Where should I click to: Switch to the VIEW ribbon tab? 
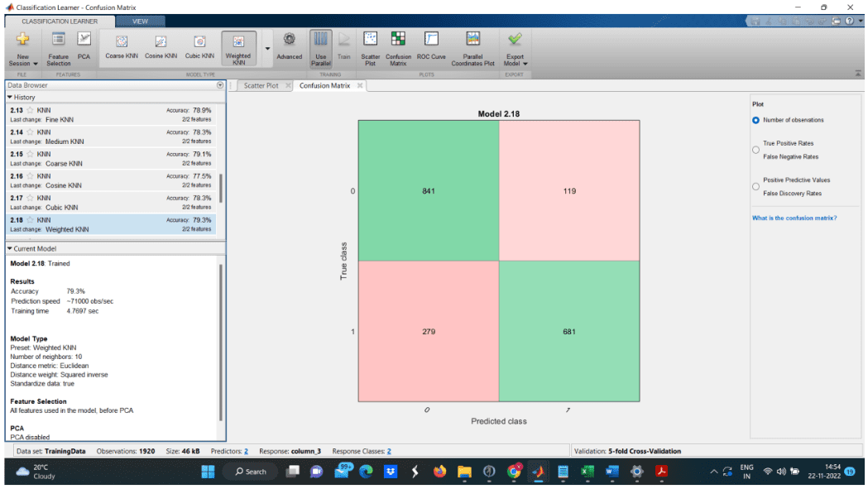tap(140, 21)
